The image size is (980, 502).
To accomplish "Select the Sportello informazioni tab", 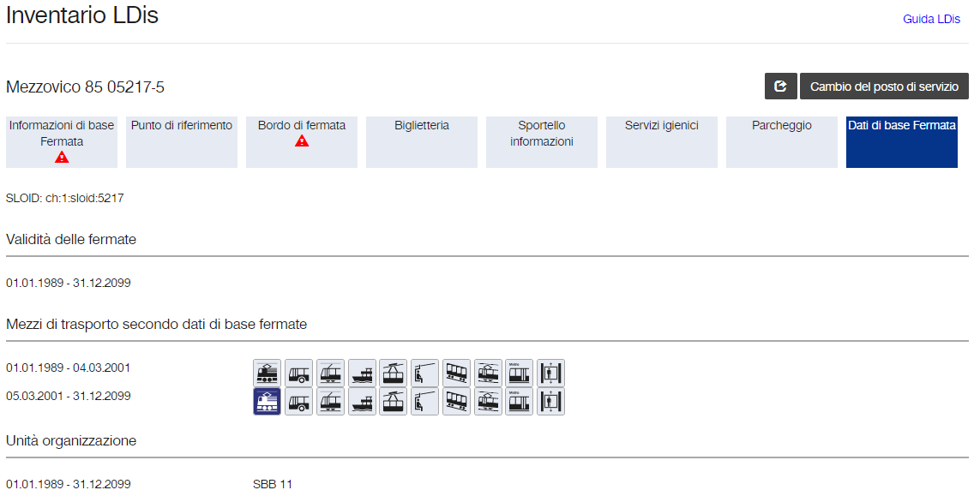I will (542, 142).
